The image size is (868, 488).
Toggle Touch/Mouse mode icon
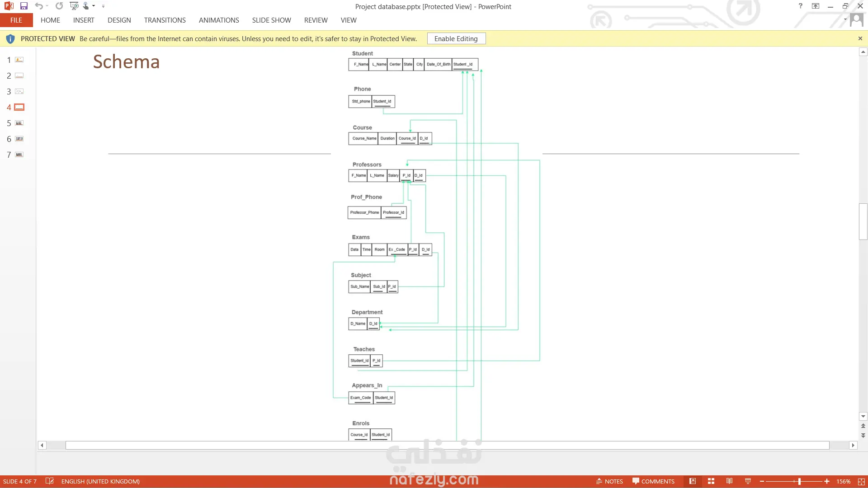[86, 6]
